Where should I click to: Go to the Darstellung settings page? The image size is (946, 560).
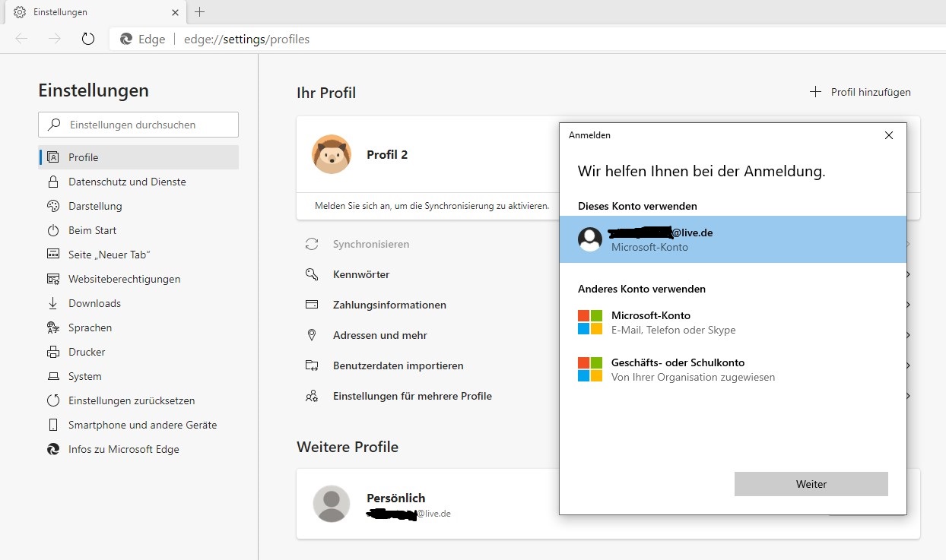[x=138, y=206]
